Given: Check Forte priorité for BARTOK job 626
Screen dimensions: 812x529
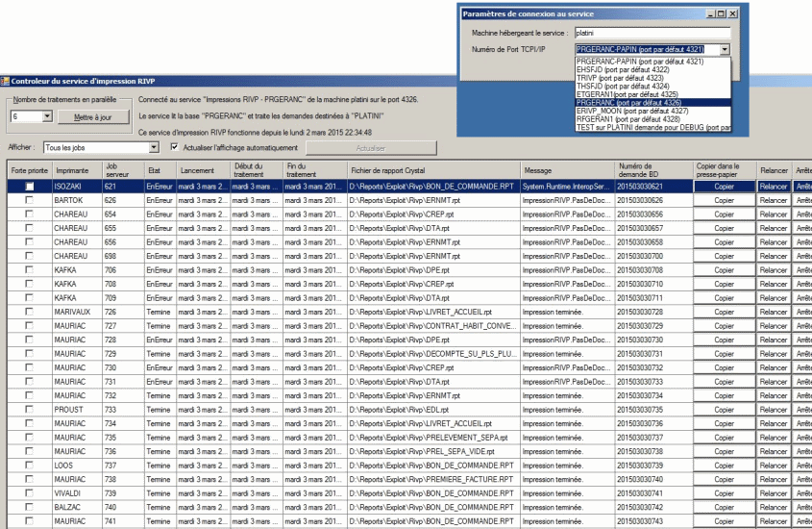Looking at the screenshot, I should 30,199.
